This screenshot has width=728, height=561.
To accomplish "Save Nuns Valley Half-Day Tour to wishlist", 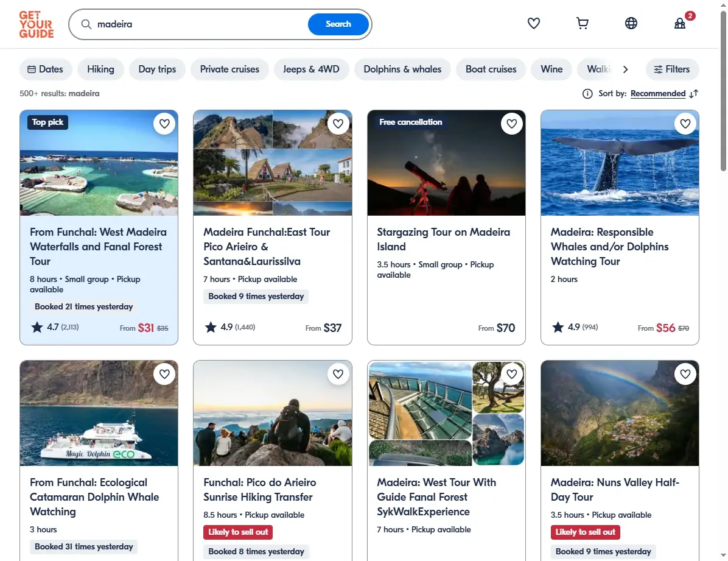I will pos(685,373).
